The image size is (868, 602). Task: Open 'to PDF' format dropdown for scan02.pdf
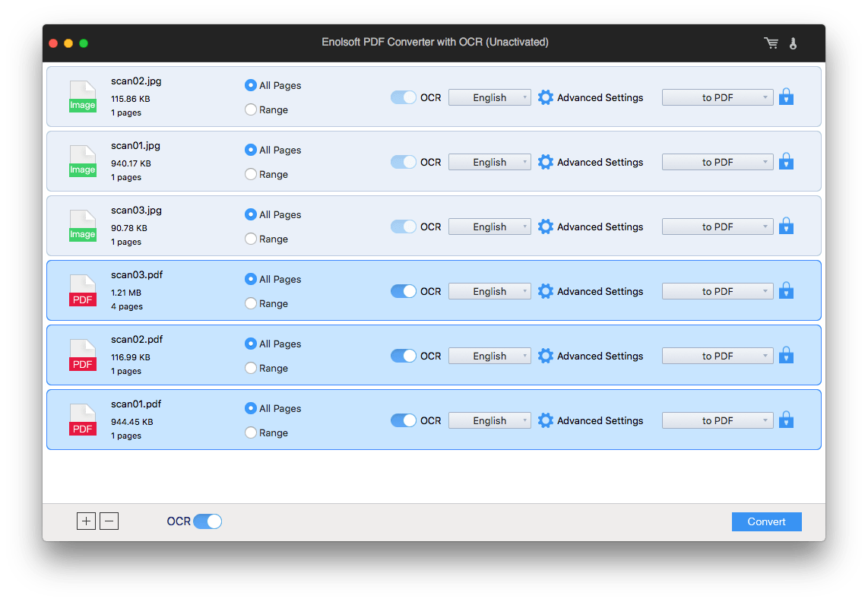(718, 356)
